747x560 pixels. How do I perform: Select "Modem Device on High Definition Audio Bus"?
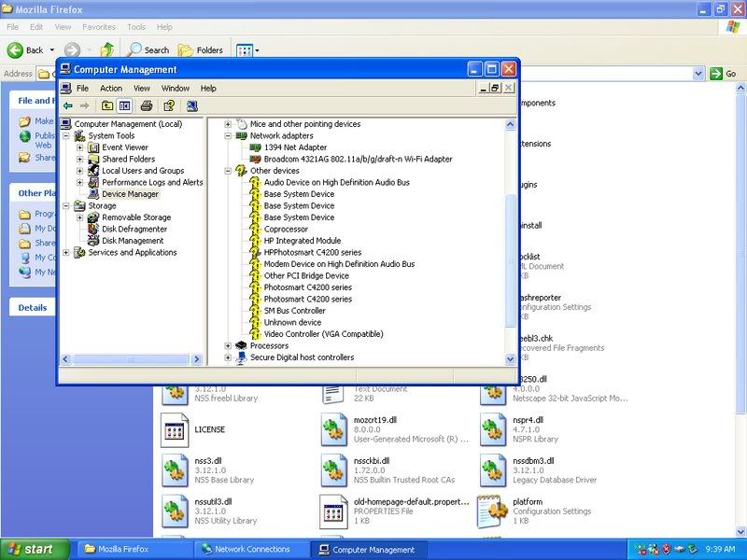tap(339, 264)
